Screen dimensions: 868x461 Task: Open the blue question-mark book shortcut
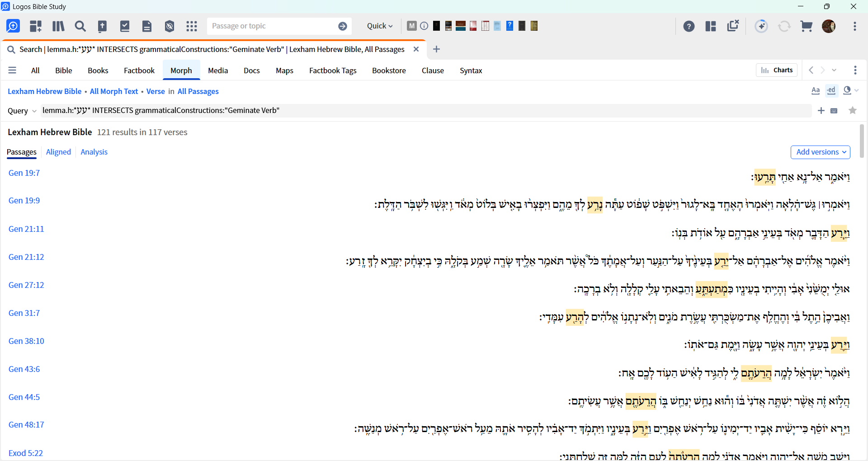point(509,26)
